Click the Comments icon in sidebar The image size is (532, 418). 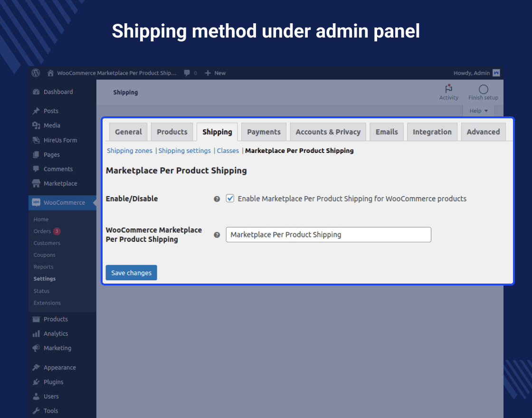coord(36,169)
